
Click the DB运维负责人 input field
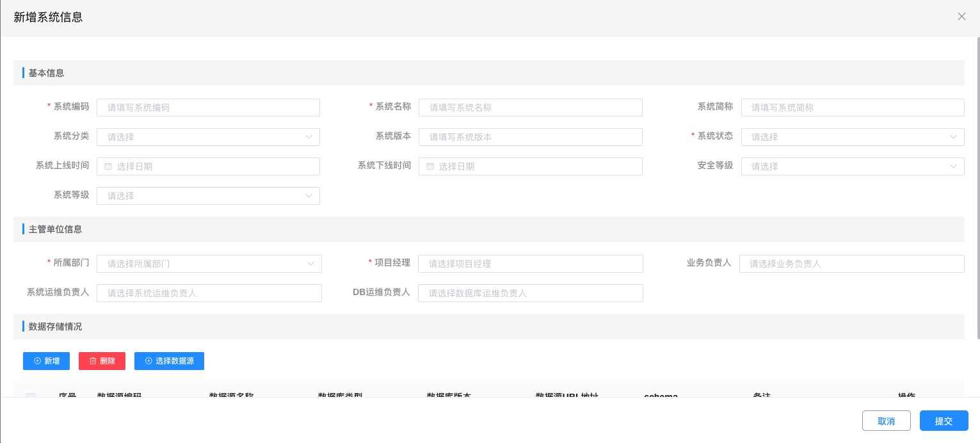(x=530, y=293)
